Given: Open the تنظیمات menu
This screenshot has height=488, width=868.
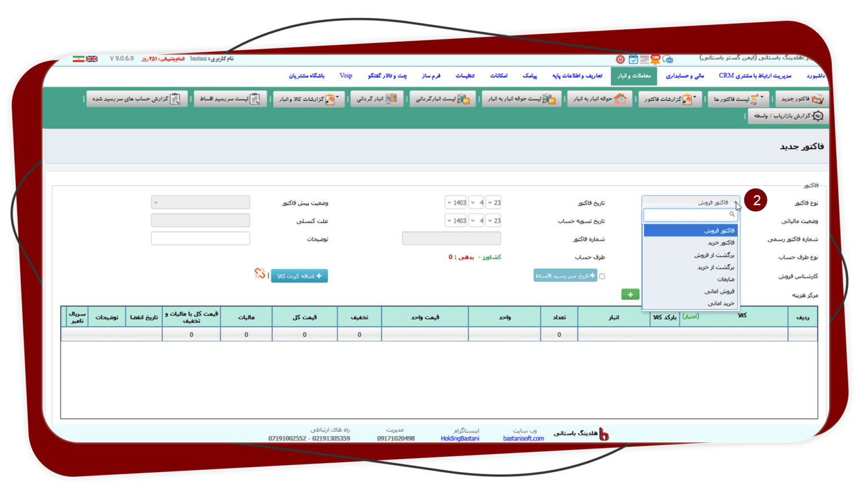Looking at the screenshot, I should (x=465, y=76).
